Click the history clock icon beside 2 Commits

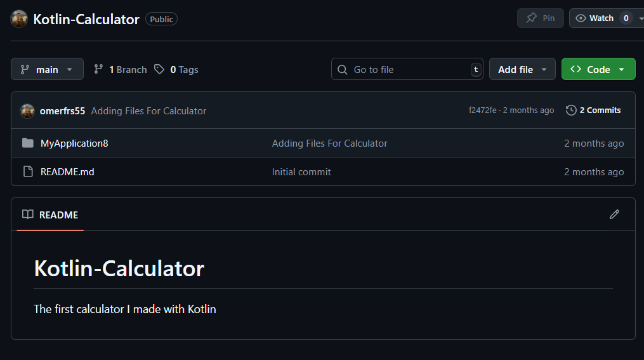(x=571, y=110)
